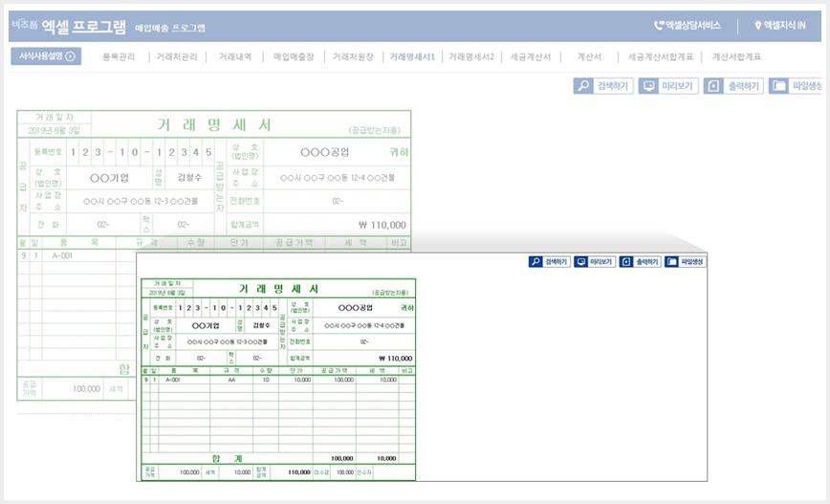Switch to the 매입매출장 tab

point(294,56)
